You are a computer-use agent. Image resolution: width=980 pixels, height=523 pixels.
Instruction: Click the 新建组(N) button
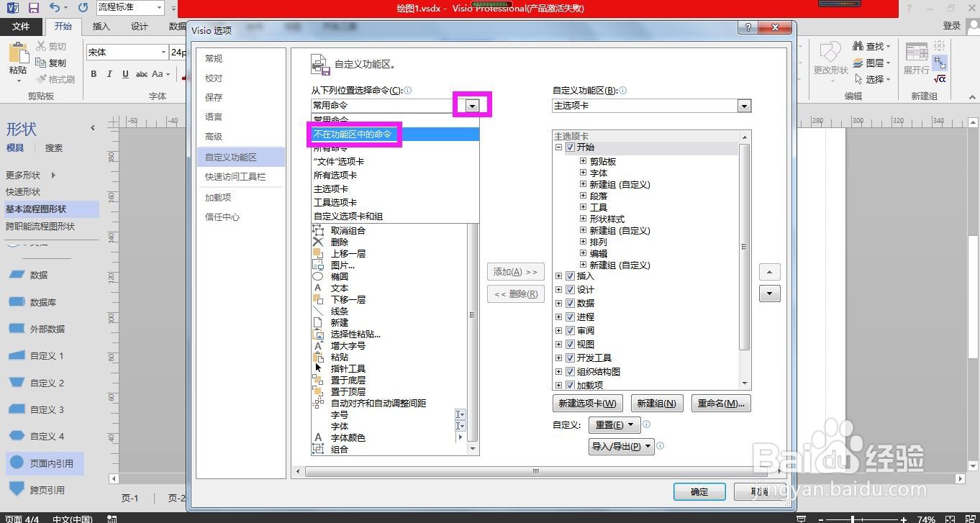click(x=657, y=403)
